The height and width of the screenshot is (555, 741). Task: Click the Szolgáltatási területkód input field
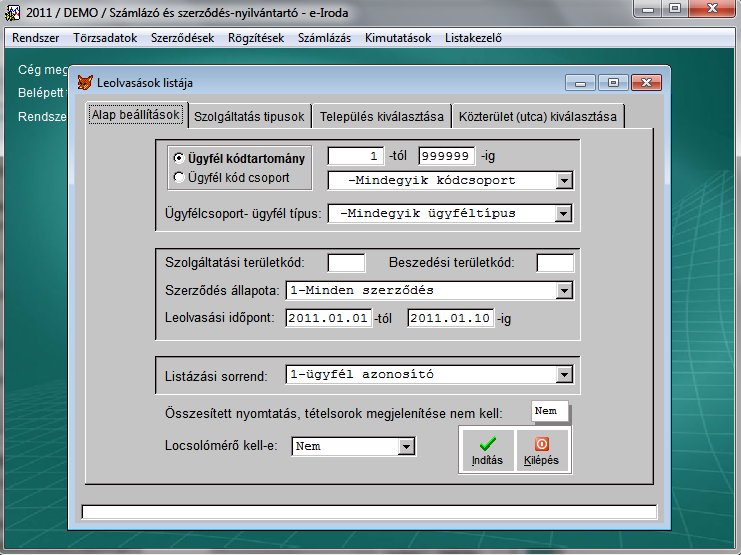pos(346,263)
